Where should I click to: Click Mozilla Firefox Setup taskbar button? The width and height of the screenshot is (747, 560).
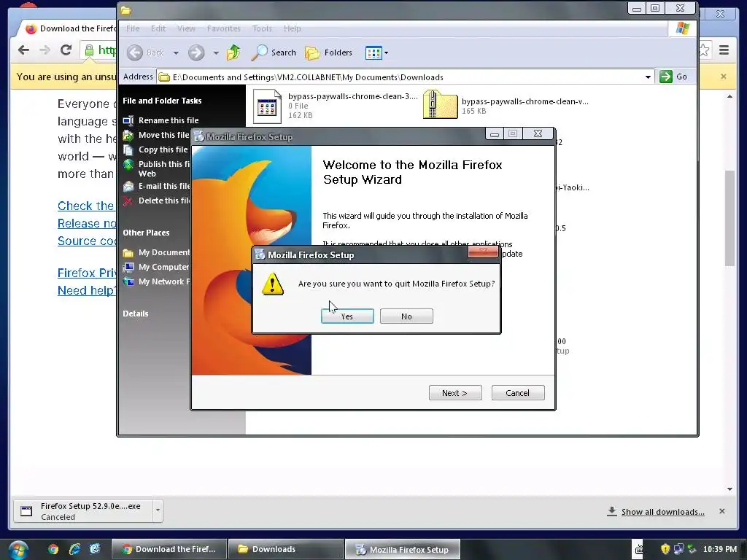coord(403,550)
